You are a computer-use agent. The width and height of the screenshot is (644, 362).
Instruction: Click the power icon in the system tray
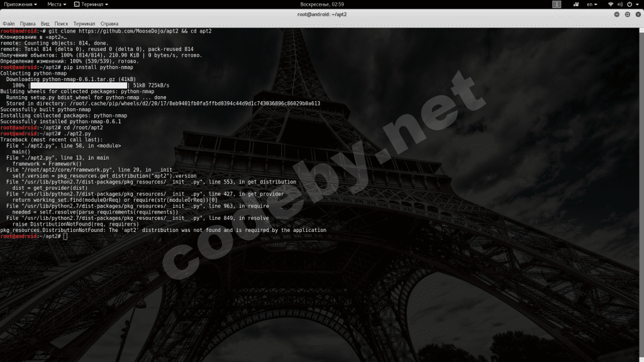coord(630,4)
